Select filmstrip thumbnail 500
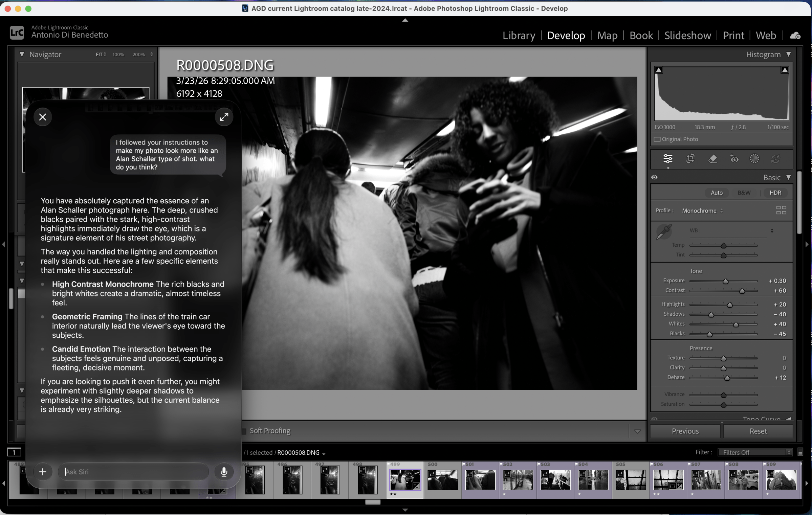812x515 pixels. [442, 479]
